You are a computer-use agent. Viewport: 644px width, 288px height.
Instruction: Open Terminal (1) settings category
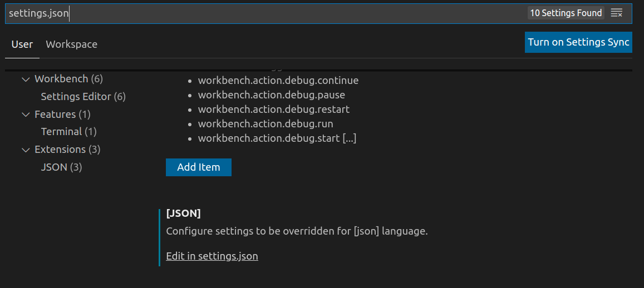coord(68,132)
